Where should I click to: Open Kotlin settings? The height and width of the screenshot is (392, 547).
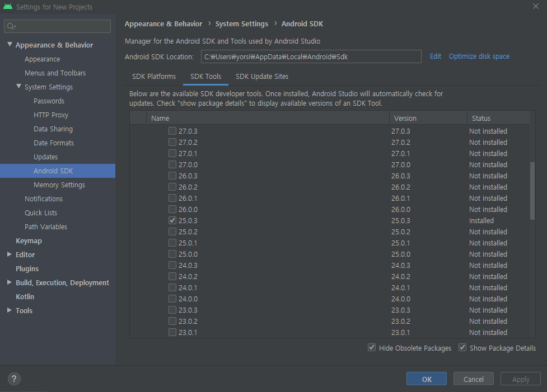pos(25,296)
